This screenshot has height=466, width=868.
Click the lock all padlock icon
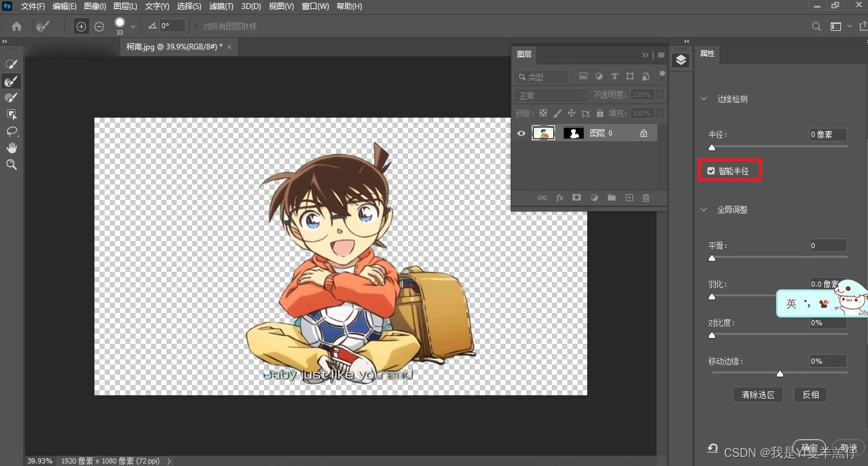pos(599,113)
